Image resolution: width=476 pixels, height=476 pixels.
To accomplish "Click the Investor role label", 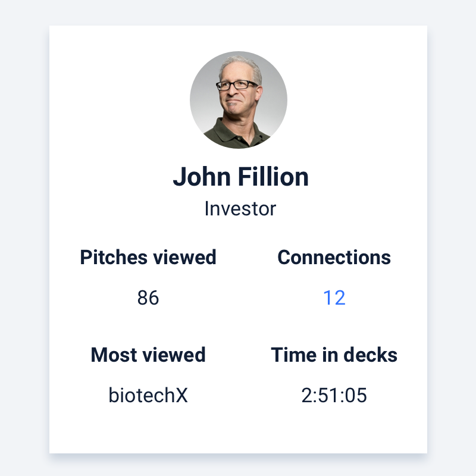I will pyautogui.click(x=240, y=209).
